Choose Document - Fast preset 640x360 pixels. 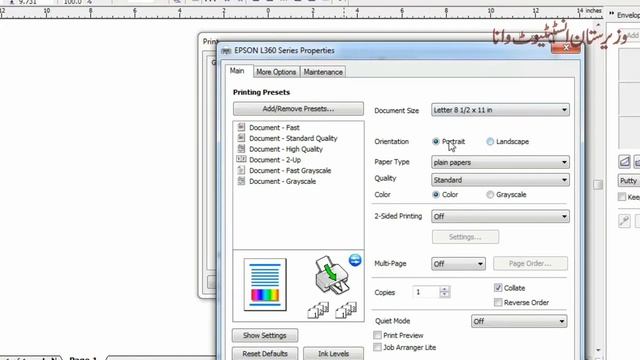pos(274,127)
